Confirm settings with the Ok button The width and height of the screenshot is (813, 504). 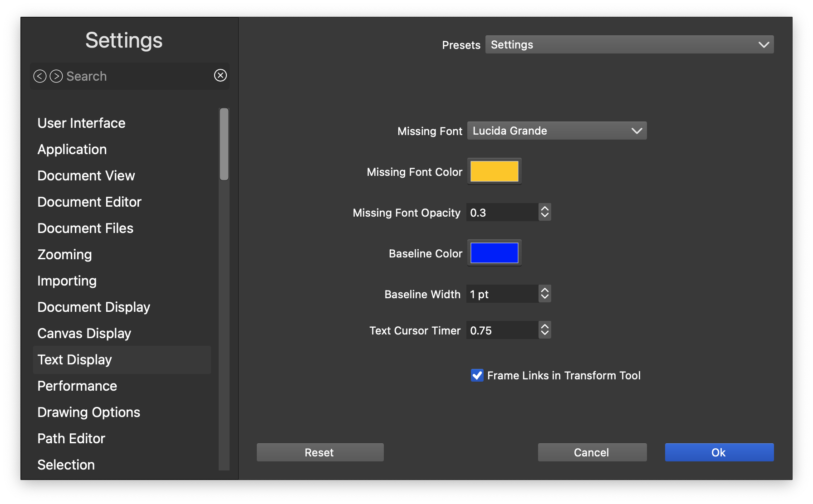click(x=719, y=452)
